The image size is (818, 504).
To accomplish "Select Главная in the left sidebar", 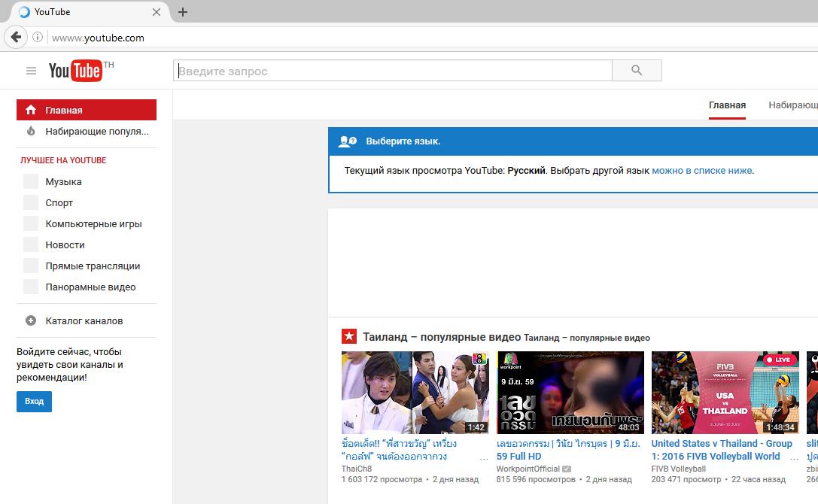I will coord(87,110).
